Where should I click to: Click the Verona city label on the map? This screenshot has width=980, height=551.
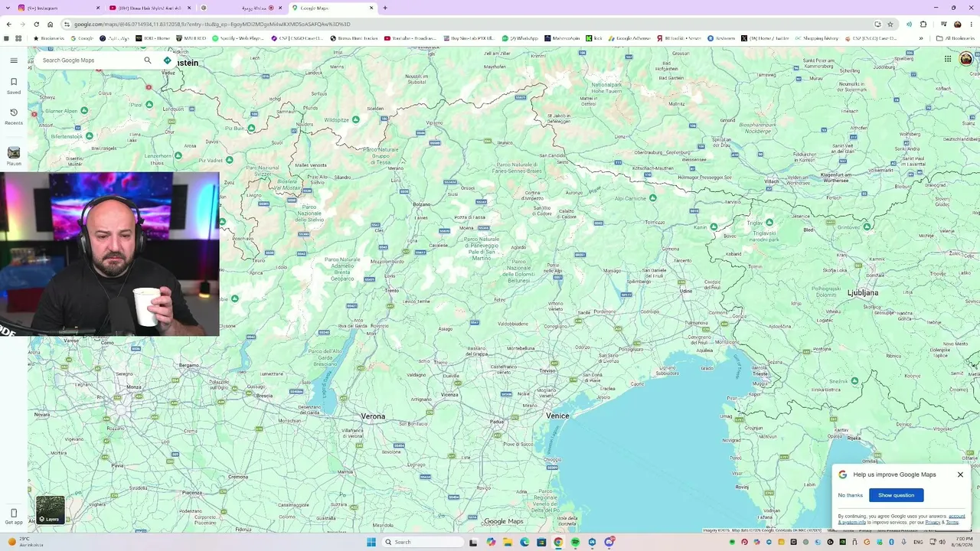[x=373, y=416]
